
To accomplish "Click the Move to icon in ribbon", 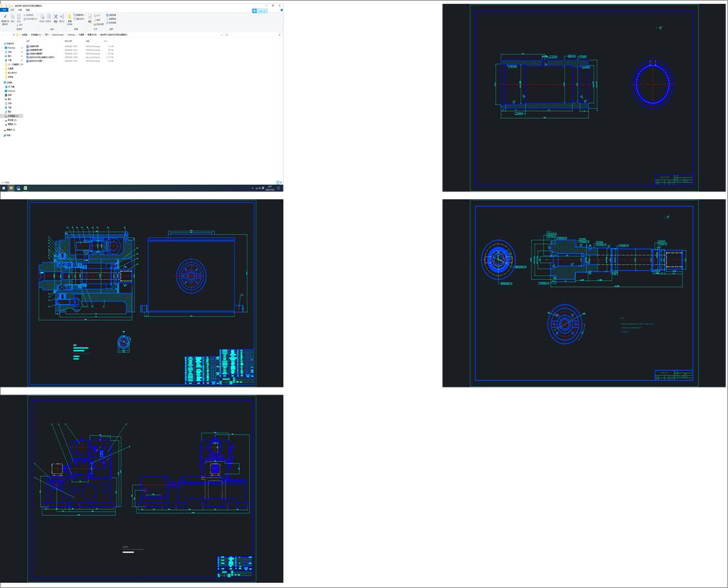I will click(x=42, y=18).
